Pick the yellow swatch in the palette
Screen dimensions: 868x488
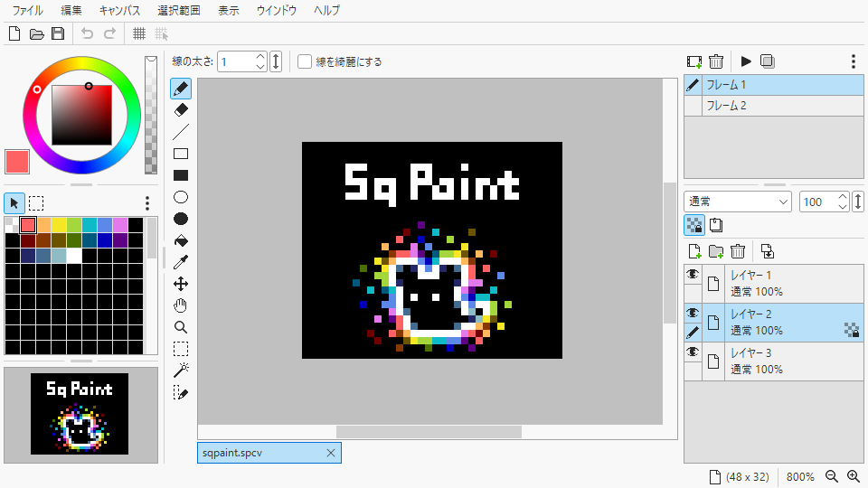pyautogui.click(x=61, y=224)
